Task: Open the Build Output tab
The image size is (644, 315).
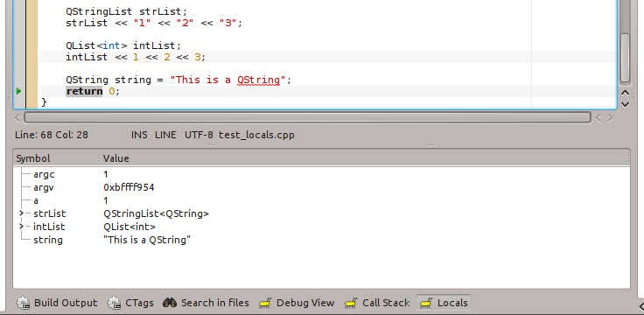Action: tap(57, 303)
